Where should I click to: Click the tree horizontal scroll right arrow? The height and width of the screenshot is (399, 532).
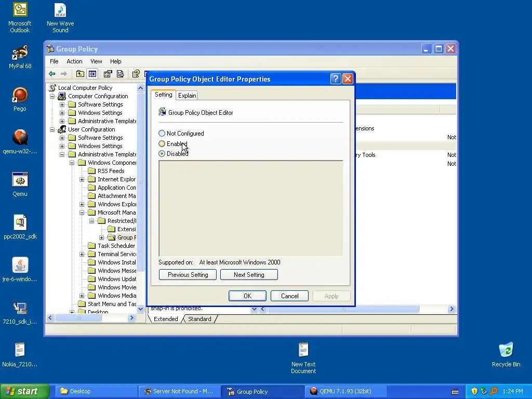(x=132, y=318)
